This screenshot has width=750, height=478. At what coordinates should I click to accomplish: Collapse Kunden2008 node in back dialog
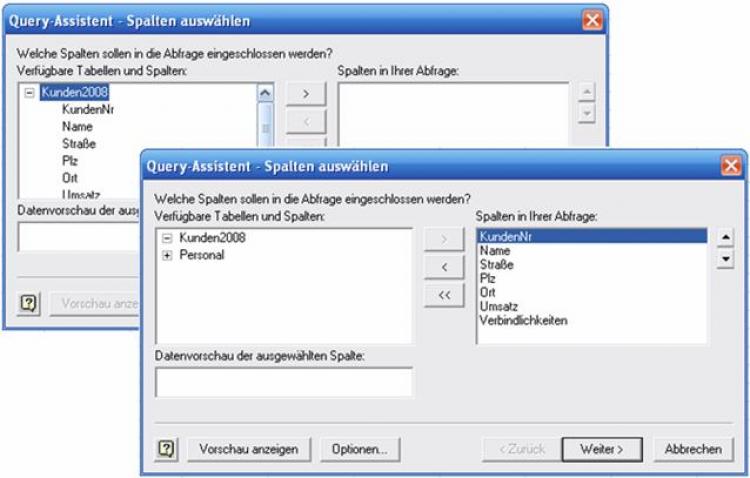coord(29,92)
